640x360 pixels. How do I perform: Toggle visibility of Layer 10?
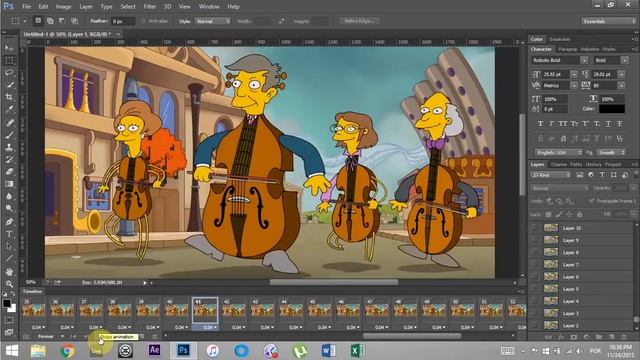point(534,228)
